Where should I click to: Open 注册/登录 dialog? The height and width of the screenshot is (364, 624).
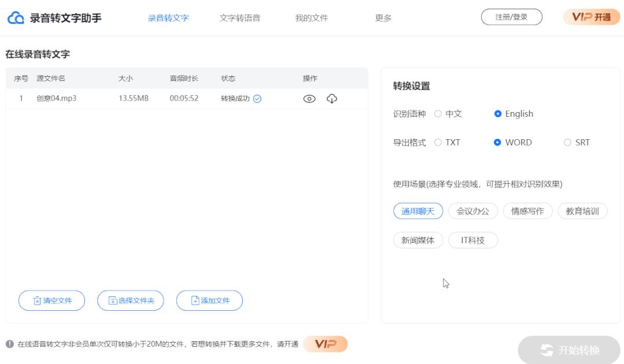coord(511,17)
